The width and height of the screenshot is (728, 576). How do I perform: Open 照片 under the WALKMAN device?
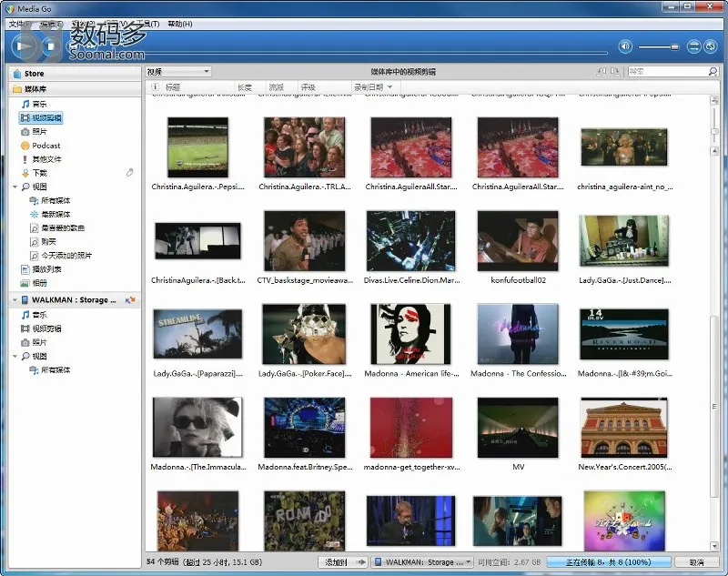(34, 342)
